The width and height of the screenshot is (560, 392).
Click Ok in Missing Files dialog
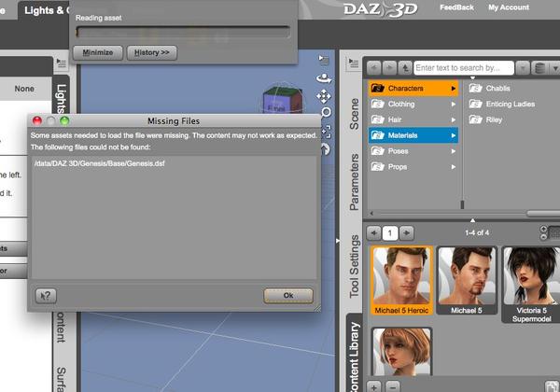[x=288, y=295]
